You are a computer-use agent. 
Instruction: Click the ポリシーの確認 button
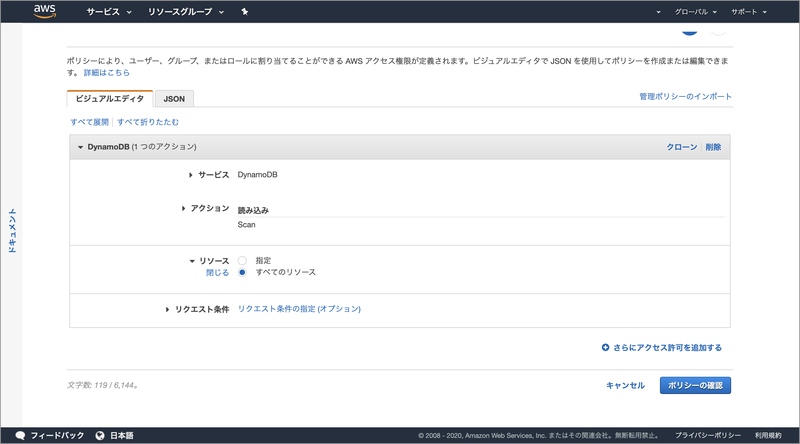(695, 385)
